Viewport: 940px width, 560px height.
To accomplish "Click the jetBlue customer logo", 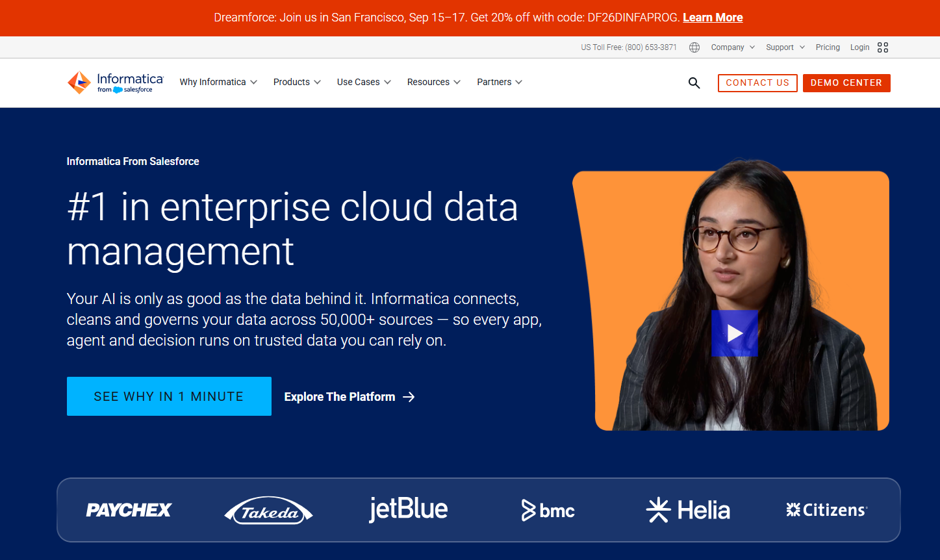I will 409,510.
